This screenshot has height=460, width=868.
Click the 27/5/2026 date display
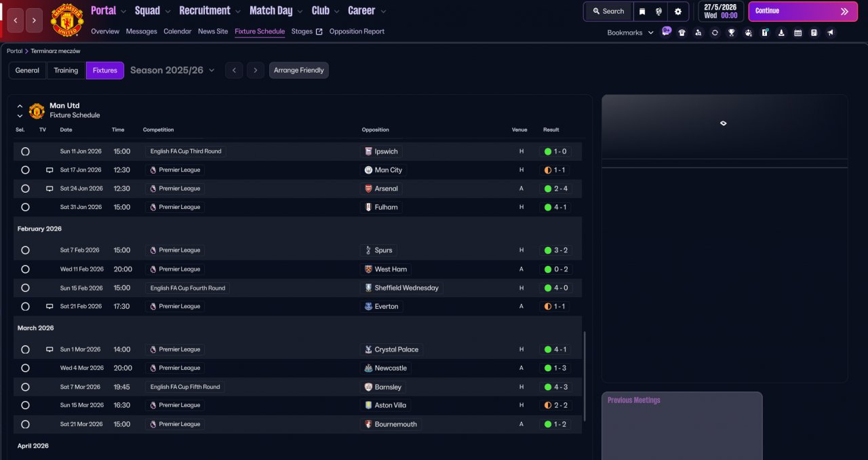[720, 12]
